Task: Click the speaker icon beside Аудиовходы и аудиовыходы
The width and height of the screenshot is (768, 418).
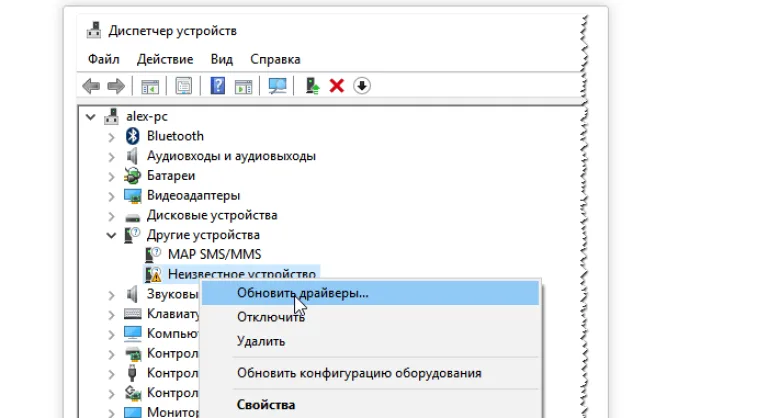Action: [132, 156]
